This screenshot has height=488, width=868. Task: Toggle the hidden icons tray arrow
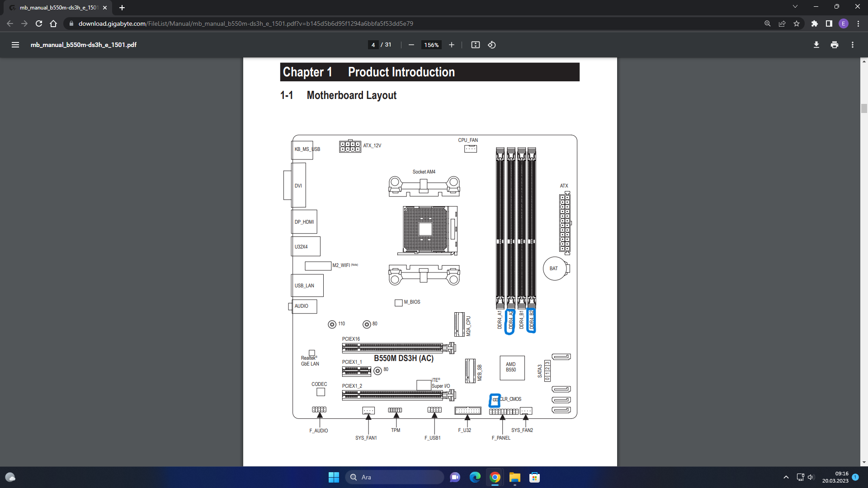[x=786, y=477]
